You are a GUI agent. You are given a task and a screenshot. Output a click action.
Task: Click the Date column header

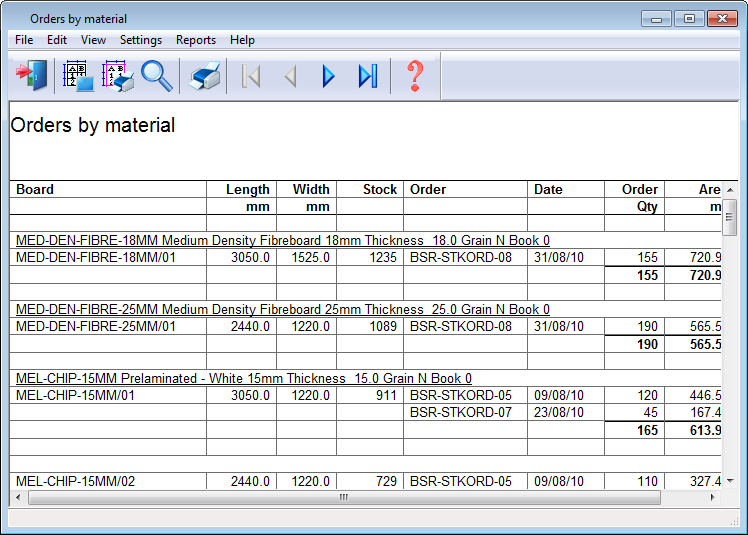[548, 189]
